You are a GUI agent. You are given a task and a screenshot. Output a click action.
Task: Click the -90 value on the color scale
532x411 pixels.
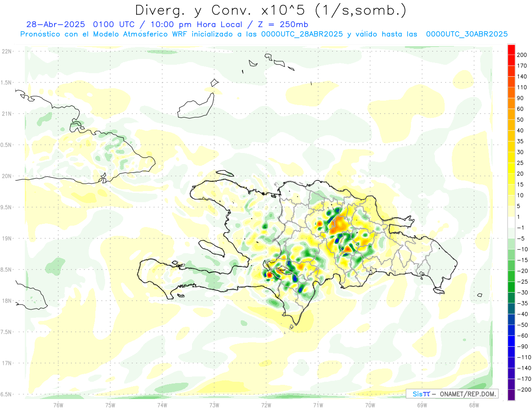pyautogui.click(x=523, y=347)
